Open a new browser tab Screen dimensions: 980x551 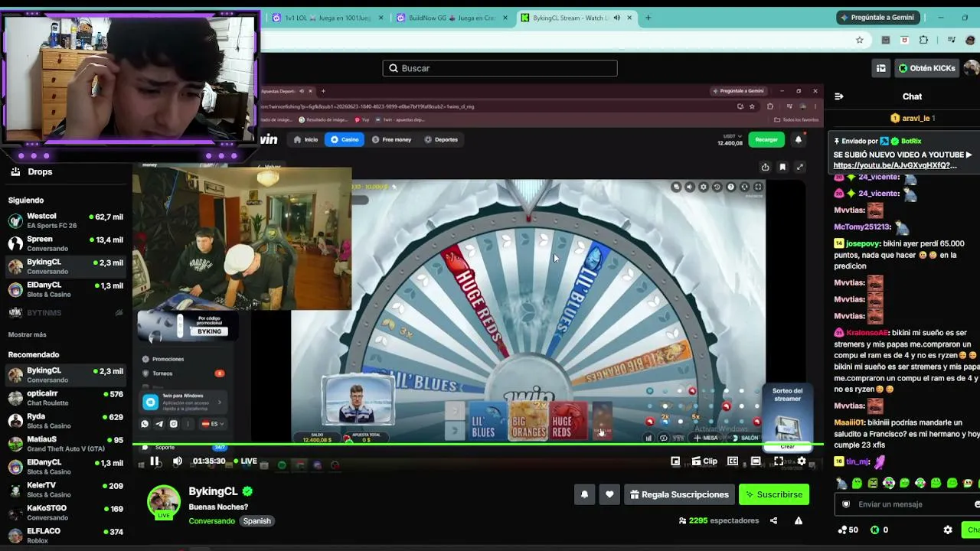tap(648, 18)
